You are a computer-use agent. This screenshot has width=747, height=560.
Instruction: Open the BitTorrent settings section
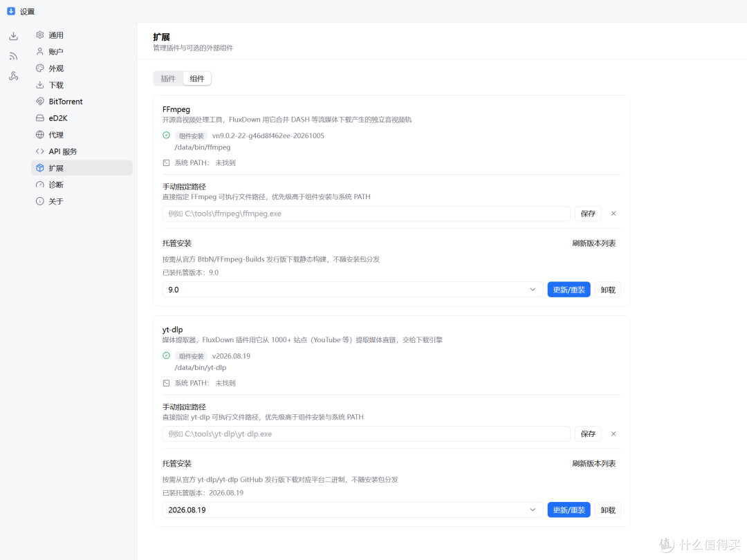pyautogui.click(x=82, y=102)
